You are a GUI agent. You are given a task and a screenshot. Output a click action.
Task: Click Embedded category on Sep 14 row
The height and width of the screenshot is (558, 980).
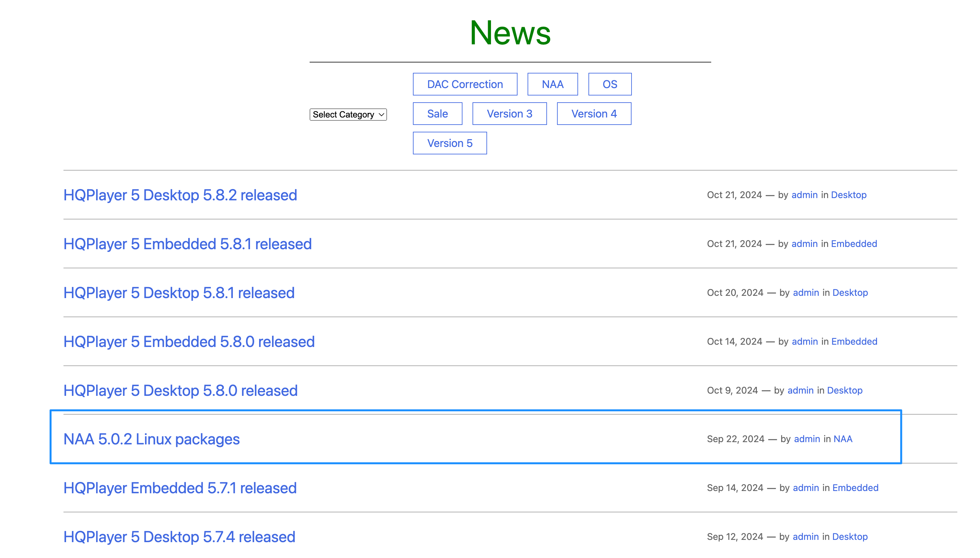click(x=855, y=487)
